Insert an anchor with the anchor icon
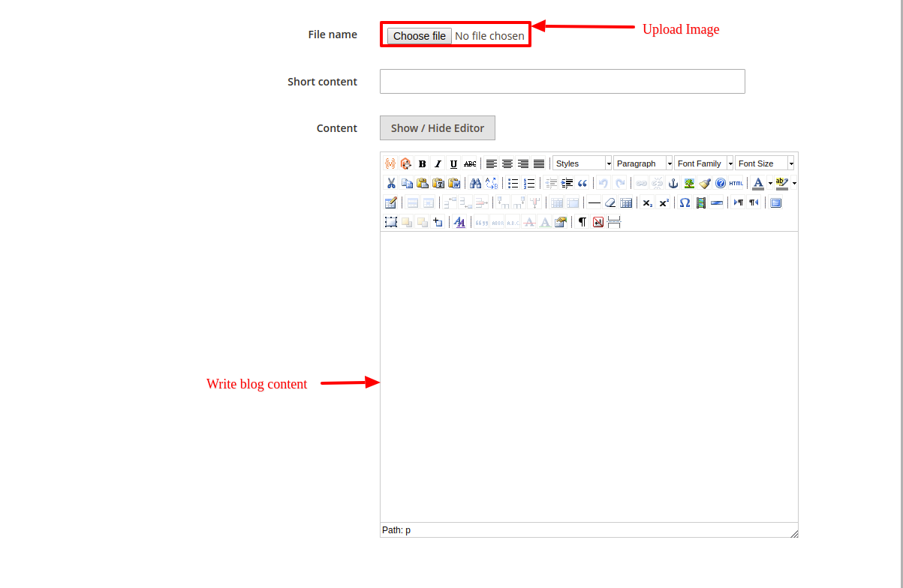 (673, 183)
